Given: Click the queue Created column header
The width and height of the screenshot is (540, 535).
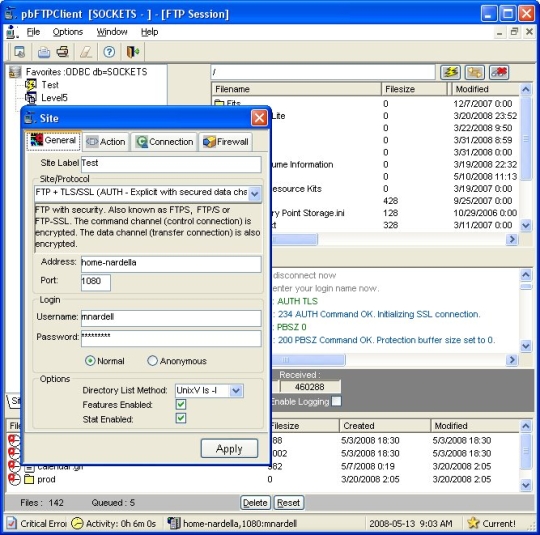Looking at the screenshot, I should tap(385, 426).
